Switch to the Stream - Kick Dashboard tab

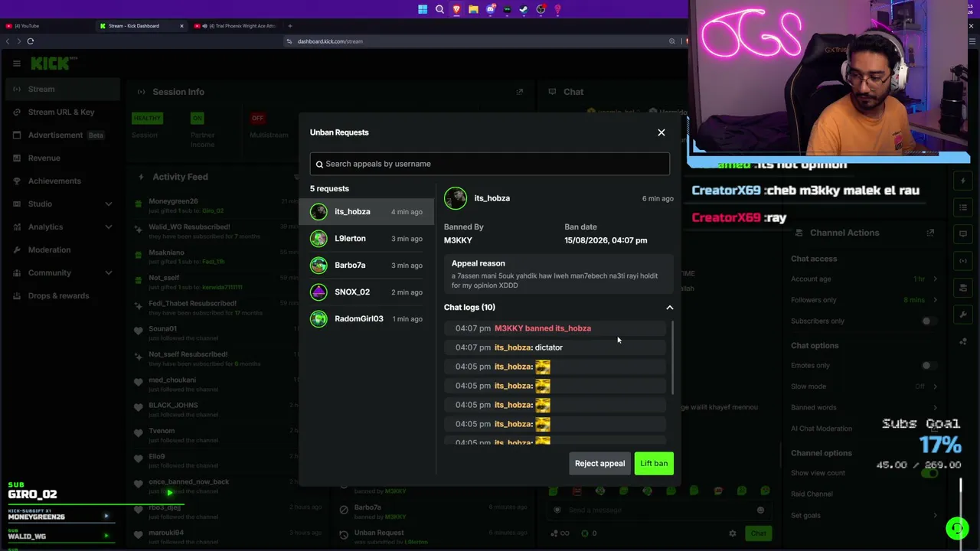pos(142,26)
